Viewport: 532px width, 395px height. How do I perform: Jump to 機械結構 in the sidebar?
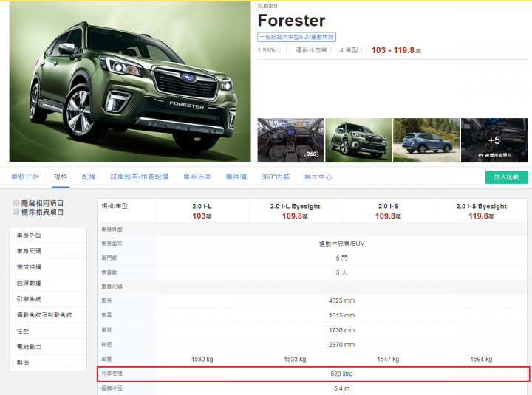coord(48,267)
